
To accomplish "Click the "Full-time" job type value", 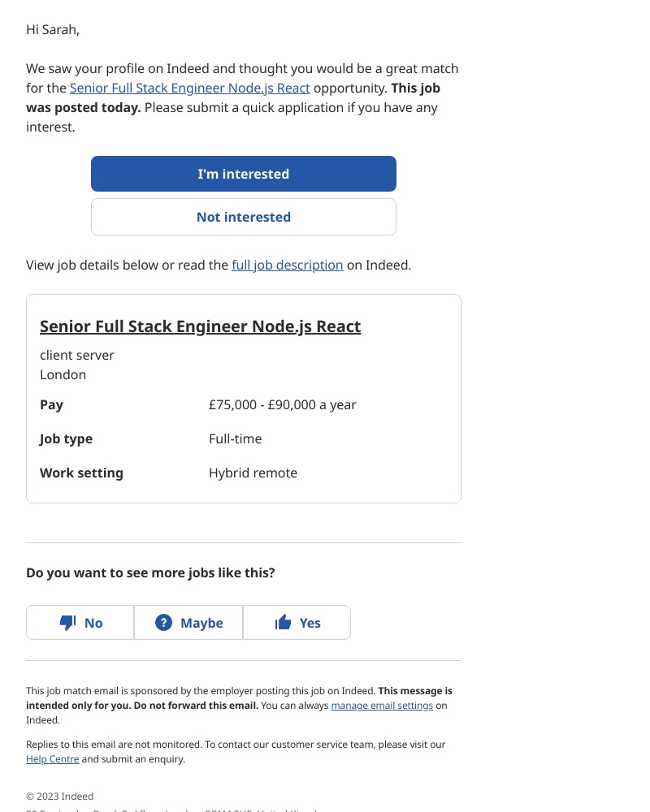I will pyautogui.click(x=235, y=438).
